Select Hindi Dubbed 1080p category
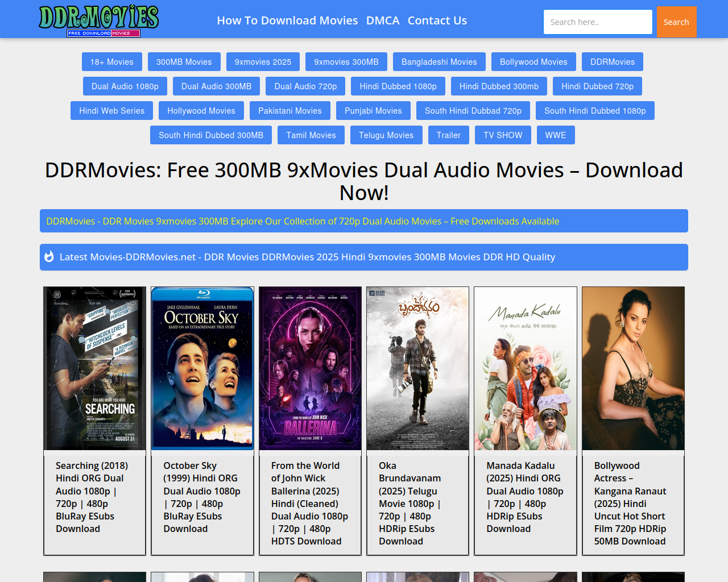 tap(398, 86)
